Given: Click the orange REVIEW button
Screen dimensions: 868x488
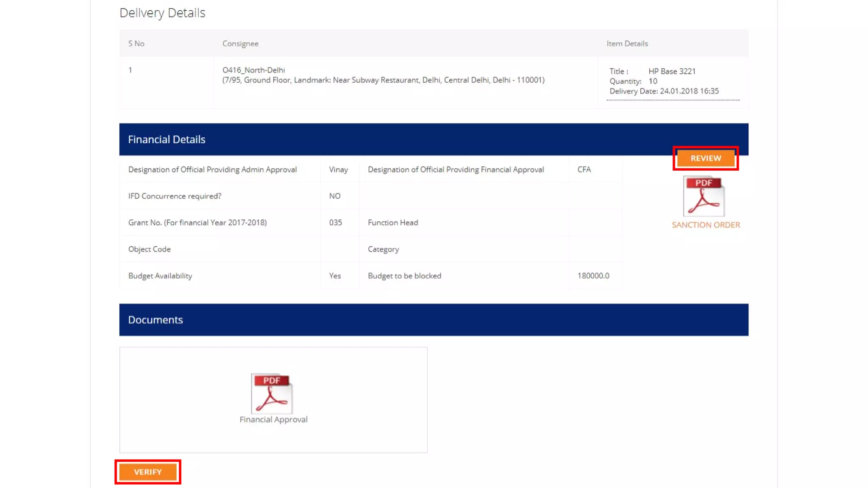Looking at the screenshot, I should [706, 158].
